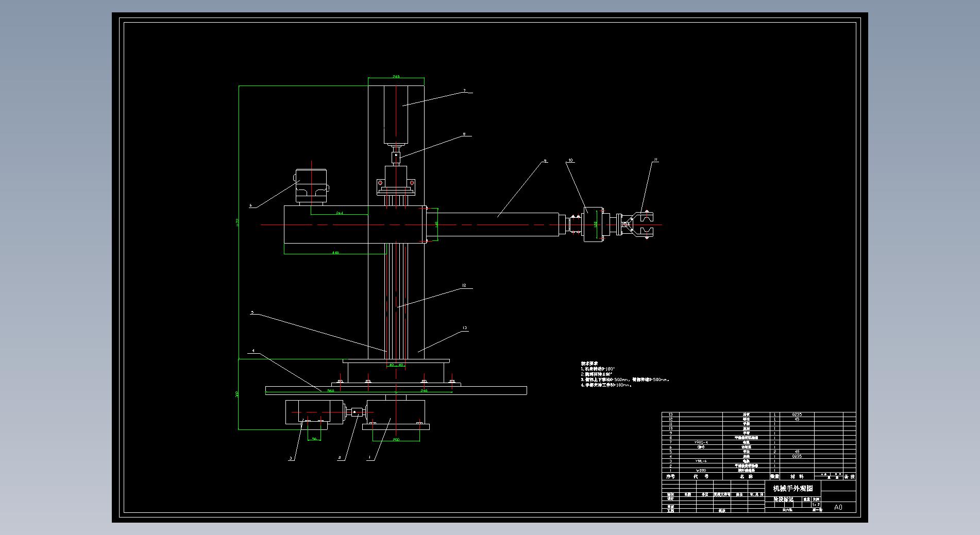Click the A0 sheet size label
The width and height of the screenshot is (980, 535).
click(838, 507)
